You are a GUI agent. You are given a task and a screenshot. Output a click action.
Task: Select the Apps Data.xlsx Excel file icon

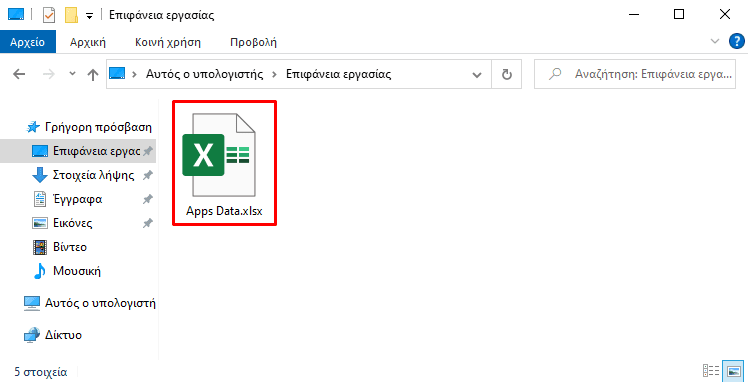coord(219,155)
